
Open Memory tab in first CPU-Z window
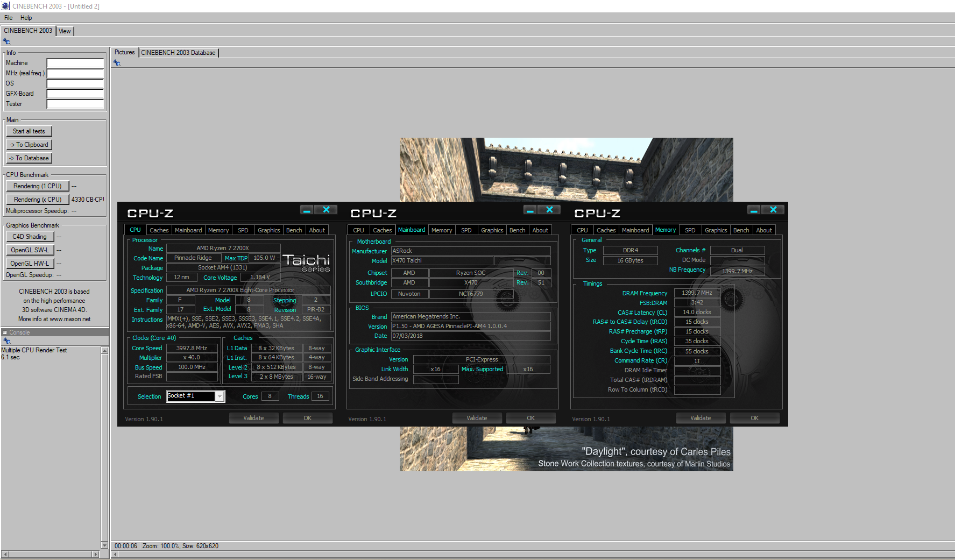point(218,230)
